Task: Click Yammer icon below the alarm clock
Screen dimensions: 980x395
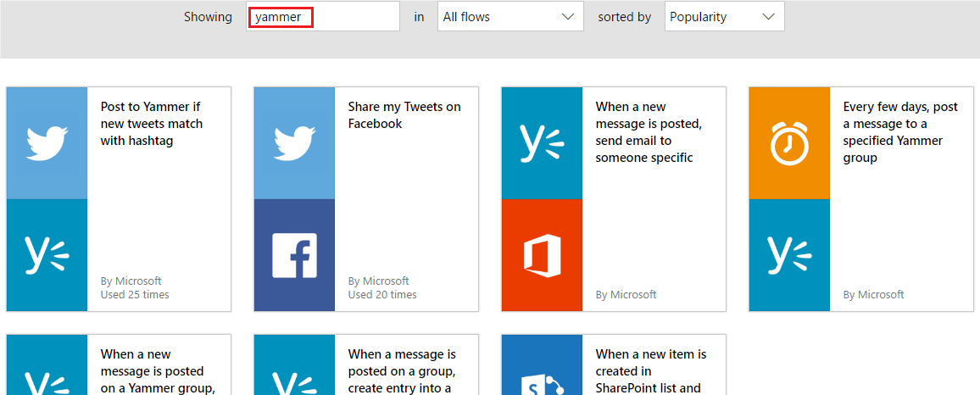Action: (789, 255)
